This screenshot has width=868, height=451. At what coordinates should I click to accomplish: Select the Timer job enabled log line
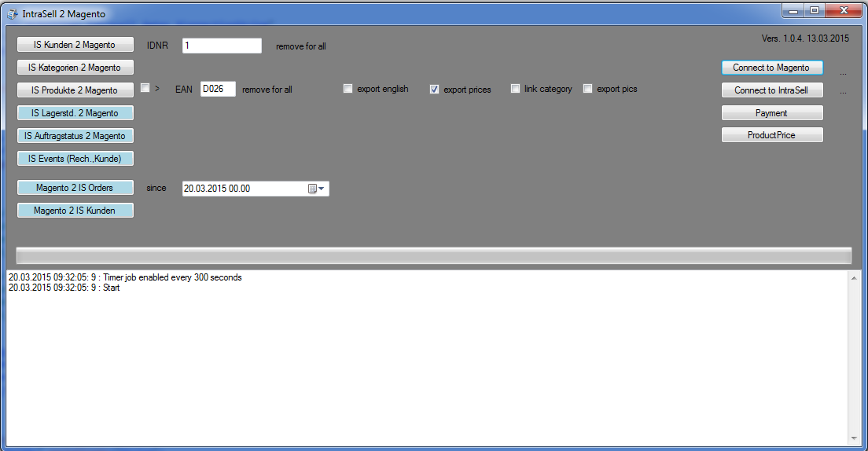[x=125, y=277]
